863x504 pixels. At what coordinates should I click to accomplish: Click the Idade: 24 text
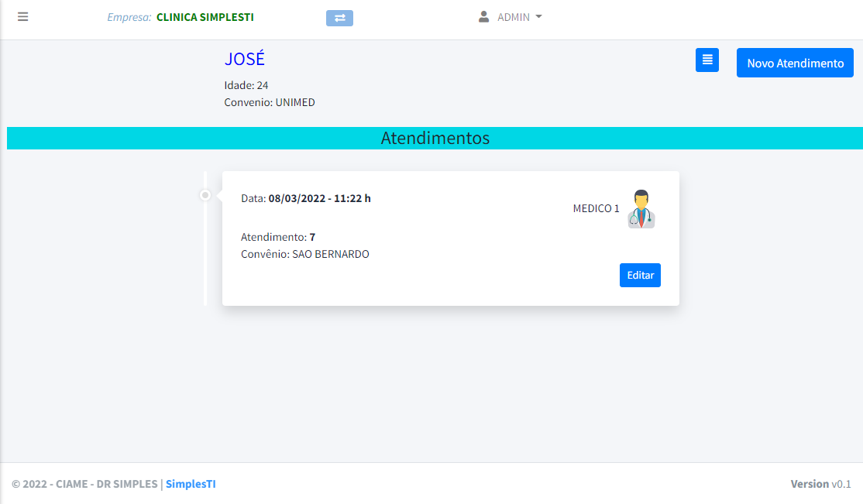coord(246,85)
